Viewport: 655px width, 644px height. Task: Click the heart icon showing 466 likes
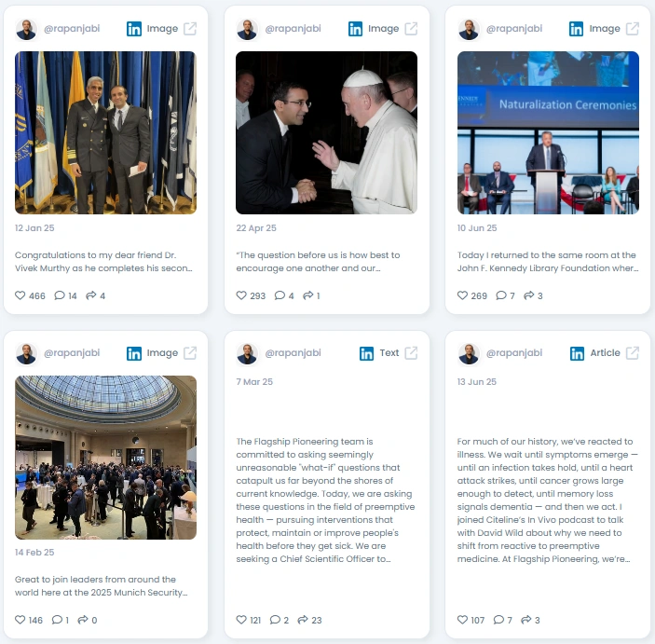click(20, 295)
